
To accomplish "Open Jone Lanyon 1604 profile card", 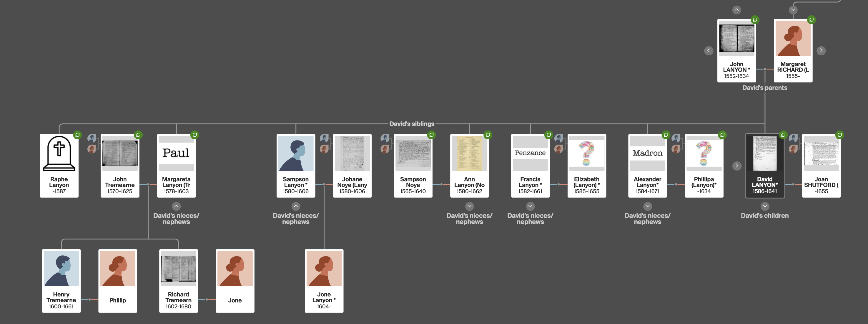I will pyautogui.click(x=324, y=280).
